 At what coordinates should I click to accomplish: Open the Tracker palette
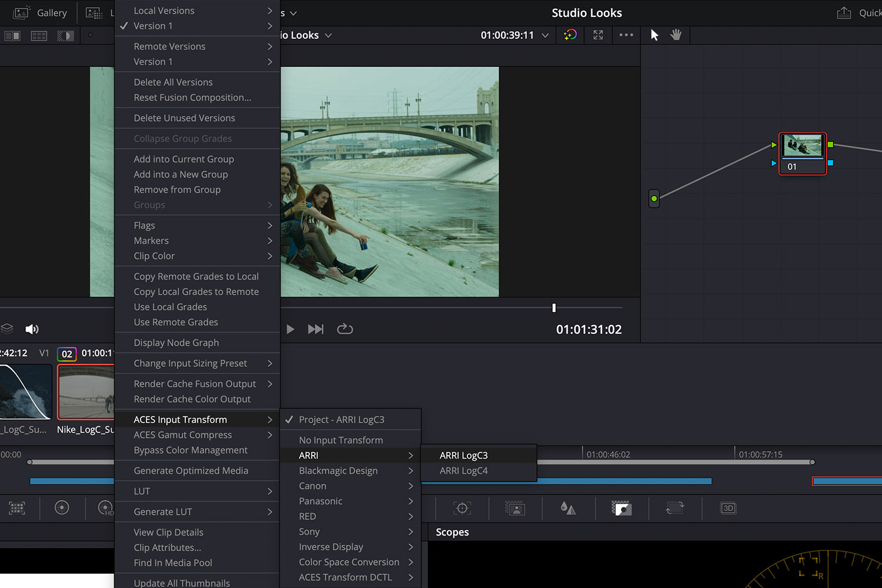[x=462, y=509]
